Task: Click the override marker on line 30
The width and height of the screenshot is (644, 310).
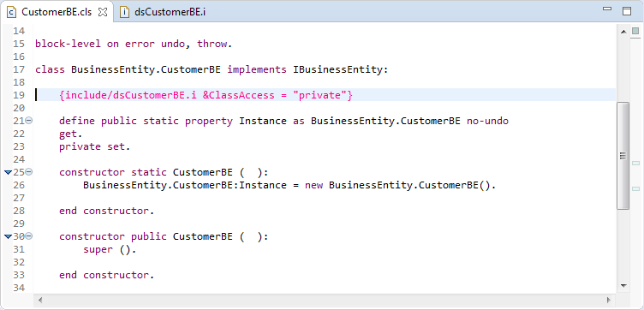Action: point(8,236)
